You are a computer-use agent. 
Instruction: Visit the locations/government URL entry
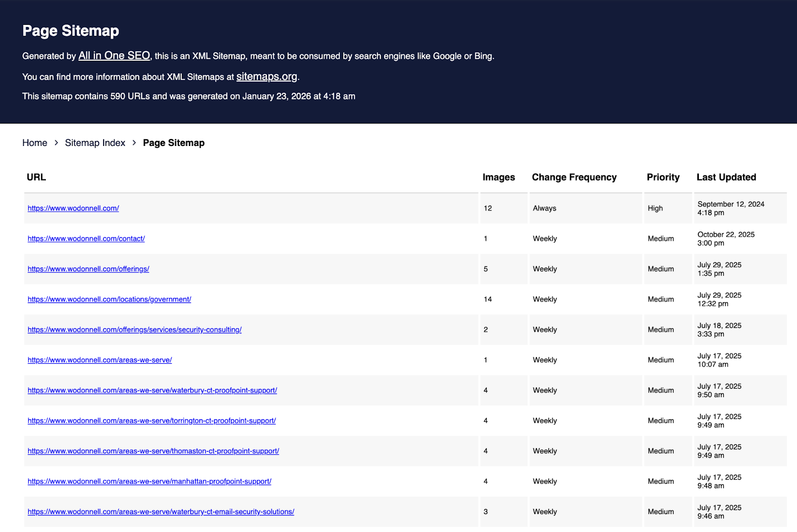coord(109,299)
